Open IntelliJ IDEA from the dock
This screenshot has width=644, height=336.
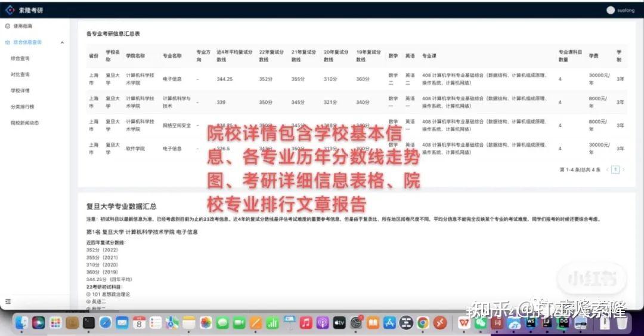pyautogui.click(x=547, y=323)
